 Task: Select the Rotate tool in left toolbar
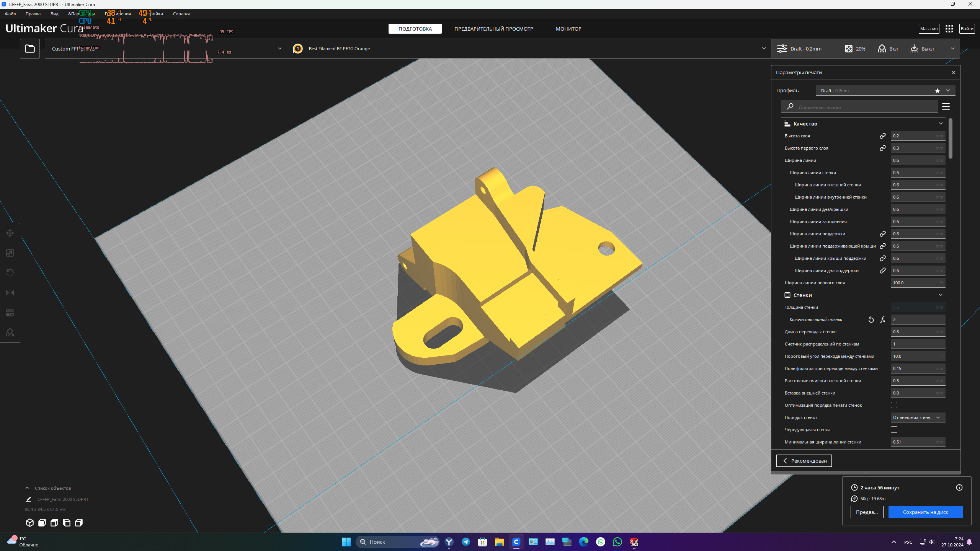click(x=10, y=273)
